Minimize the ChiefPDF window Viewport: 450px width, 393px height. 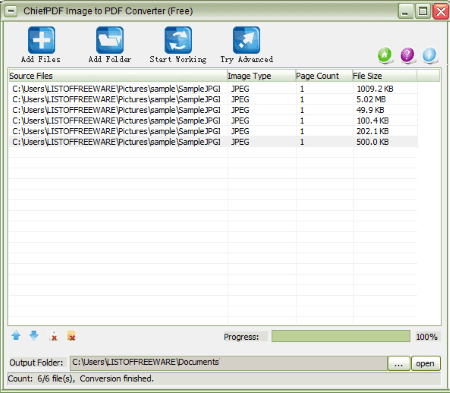point(406,12)
